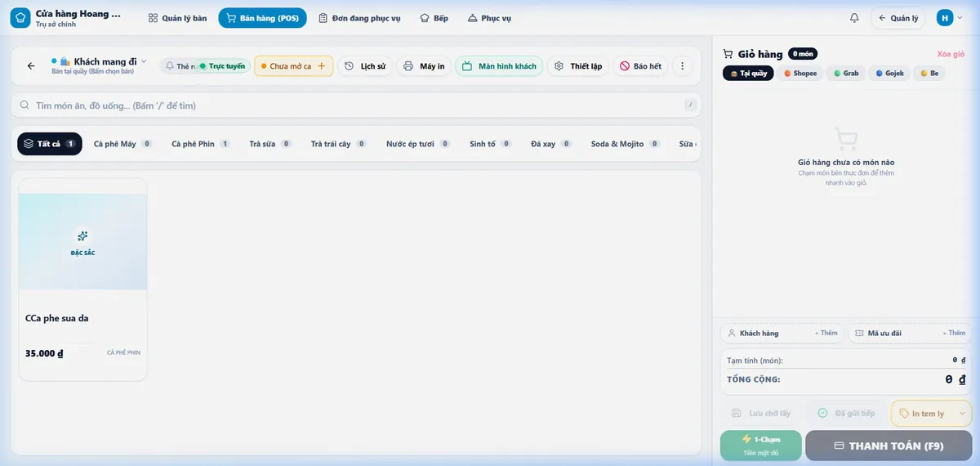Click the Xóa giỏ clear cart link

(951, 54)
